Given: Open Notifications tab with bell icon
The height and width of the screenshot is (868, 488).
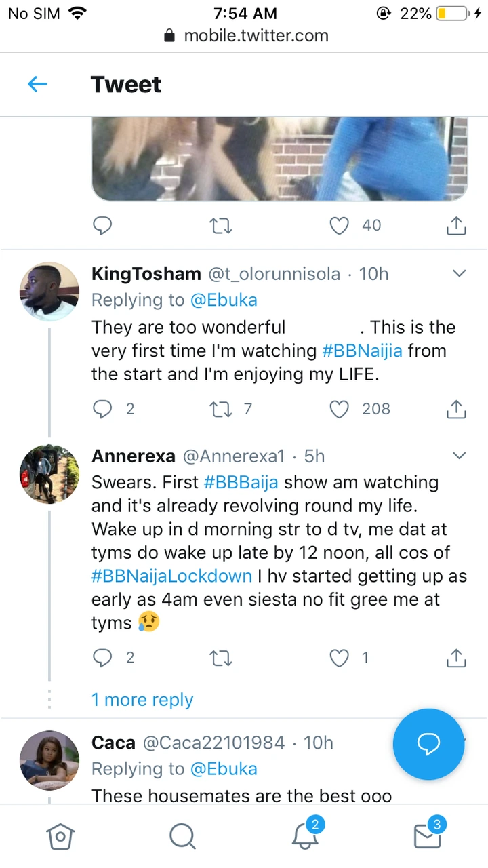Looking at the screenshot, I should pos(305,837).
